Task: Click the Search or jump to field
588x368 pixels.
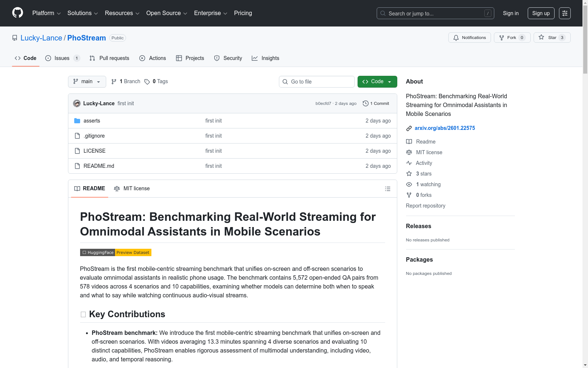Action: click(x=435, y=13)
